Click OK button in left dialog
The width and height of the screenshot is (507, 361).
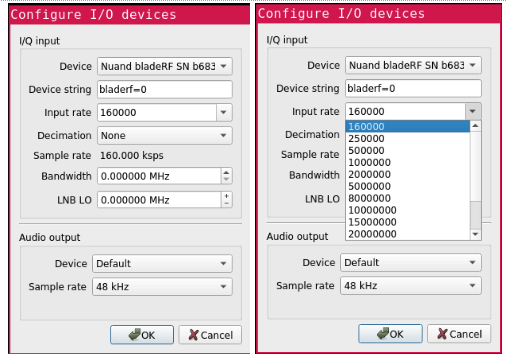pyautogui.click(x=142, y=335)
